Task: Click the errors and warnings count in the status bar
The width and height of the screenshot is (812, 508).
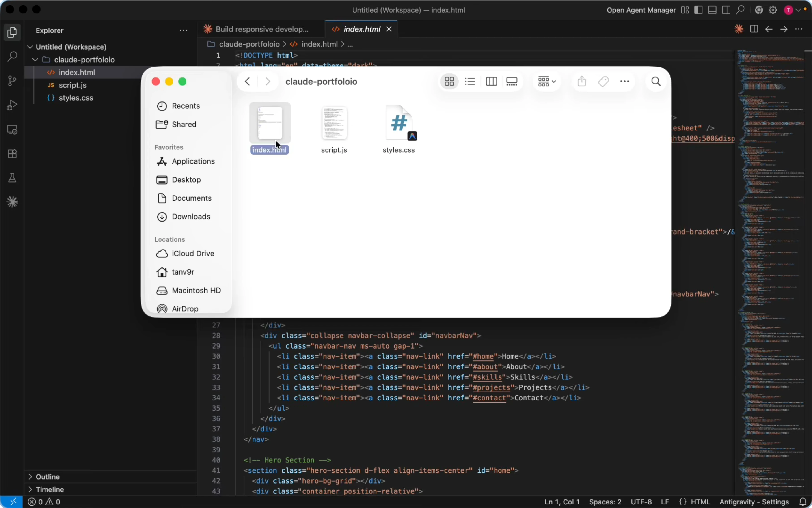Action: point(44,502)
